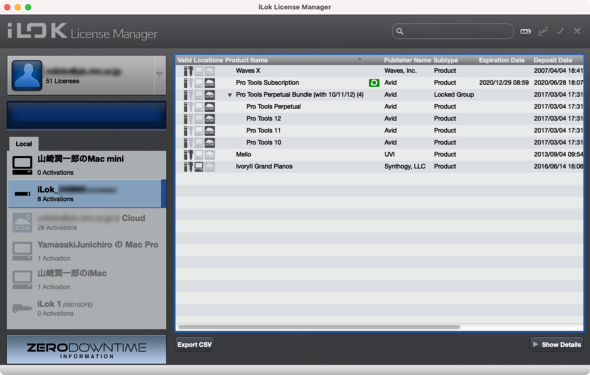
Task: Click the horizontal scrollbar under license list
Action: (x=319, y=327)
